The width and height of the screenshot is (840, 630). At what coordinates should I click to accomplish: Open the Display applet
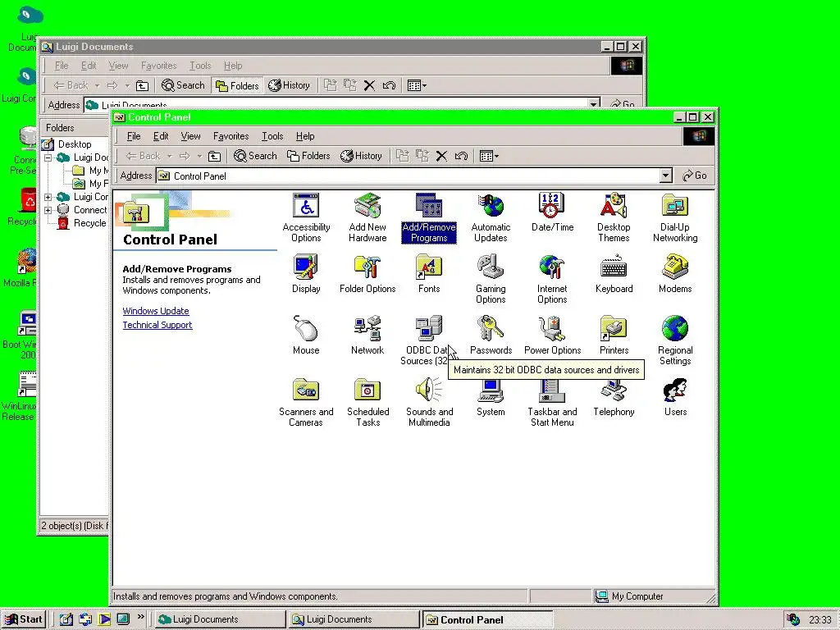pyautogui.click(x=306, y=274)
